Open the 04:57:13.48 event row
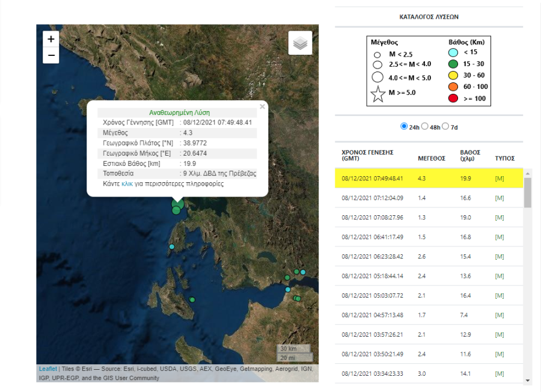The image size is (541, 392). [429, 315]
